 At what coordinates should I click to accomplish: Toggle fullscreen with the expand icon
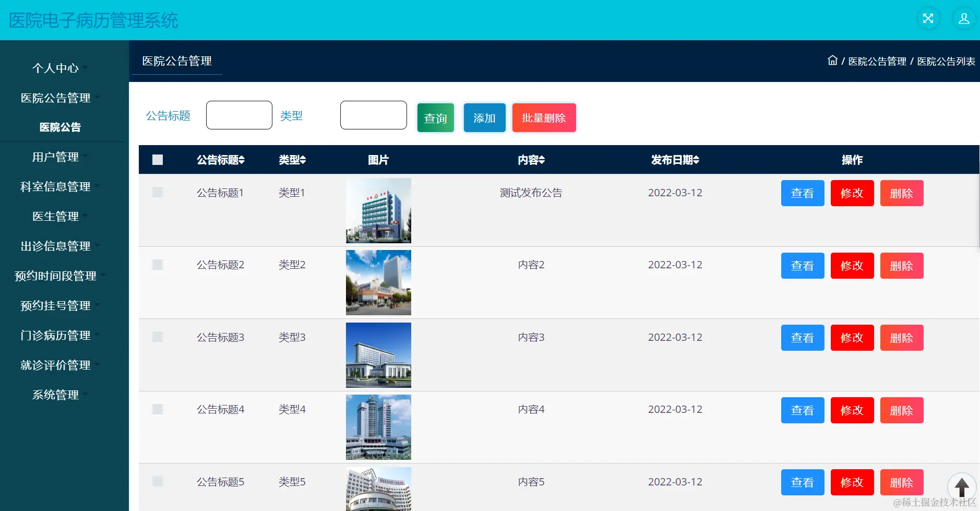click(x=928, y=19)
